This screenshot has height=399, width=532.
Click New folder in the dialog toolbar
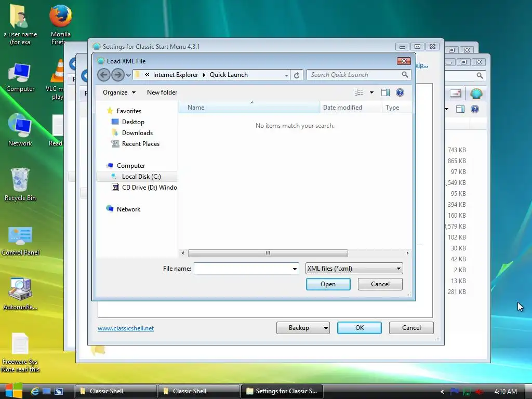[x=162, y=92]
